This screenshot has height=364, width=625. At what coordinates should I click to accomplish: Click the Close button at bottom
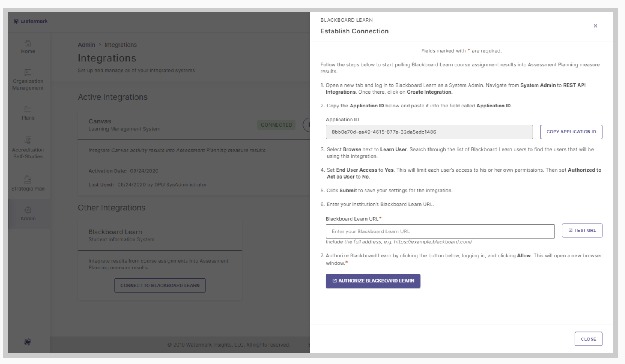588,339
